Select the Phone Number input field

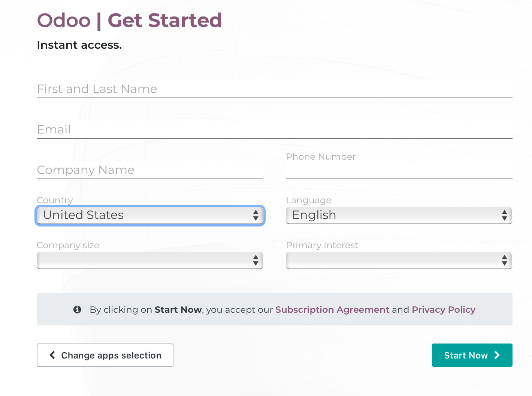point(399,170)
